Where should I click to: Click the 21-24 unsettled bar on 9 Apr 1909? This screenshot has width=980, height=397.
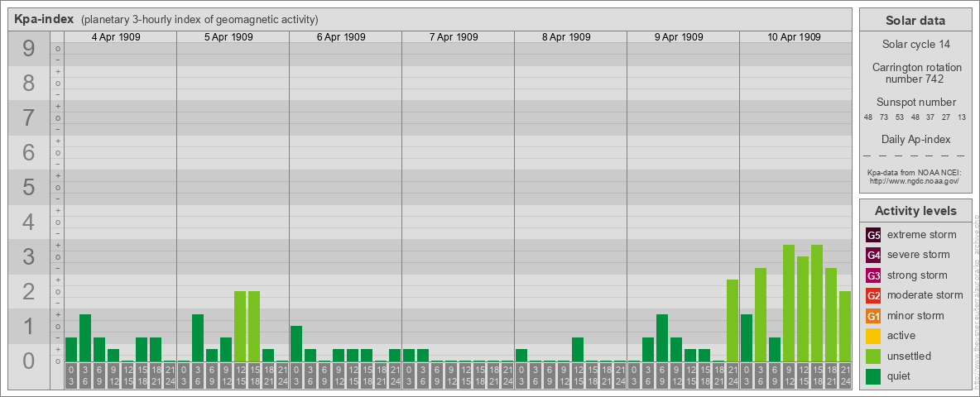[733, 320]
